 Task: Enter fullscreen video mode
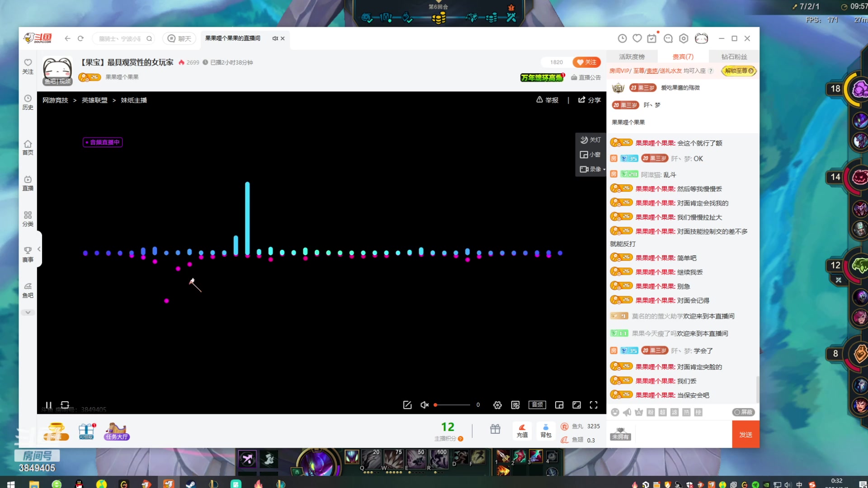(594, 405)
